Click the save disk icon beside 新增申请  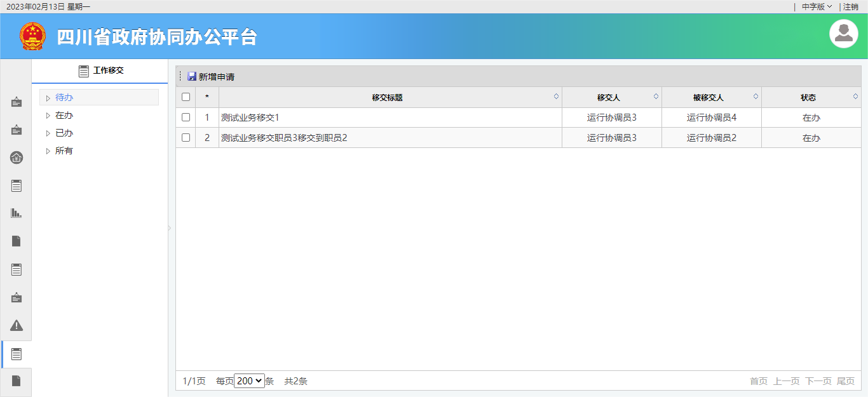[x=192, y=77]
